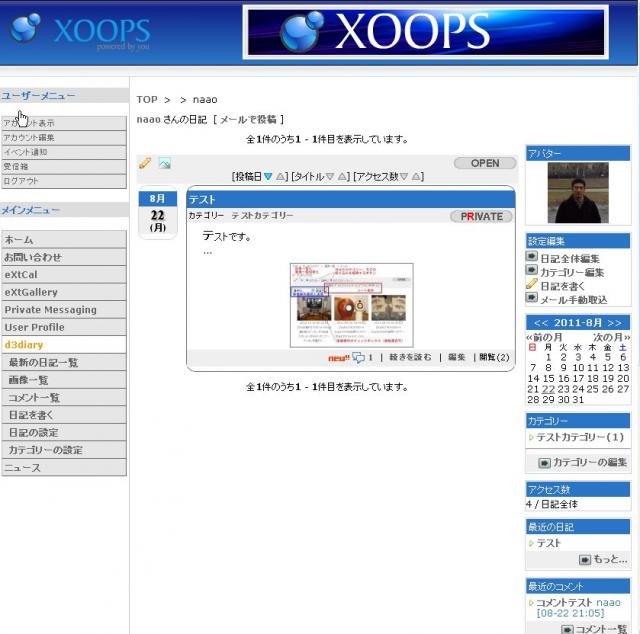Open the image list icon beside the pencil
Viewport: 640px width, 634px height.
(x=164, y=163)
